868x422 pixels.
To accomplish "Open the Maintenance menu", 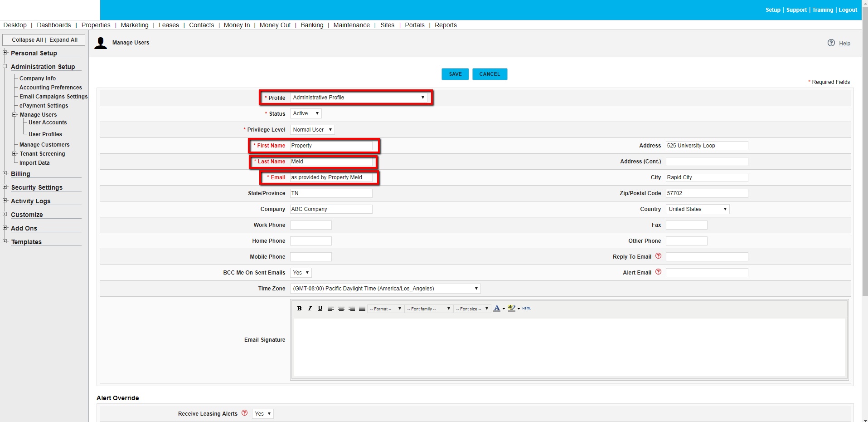I will coord(351,25).
